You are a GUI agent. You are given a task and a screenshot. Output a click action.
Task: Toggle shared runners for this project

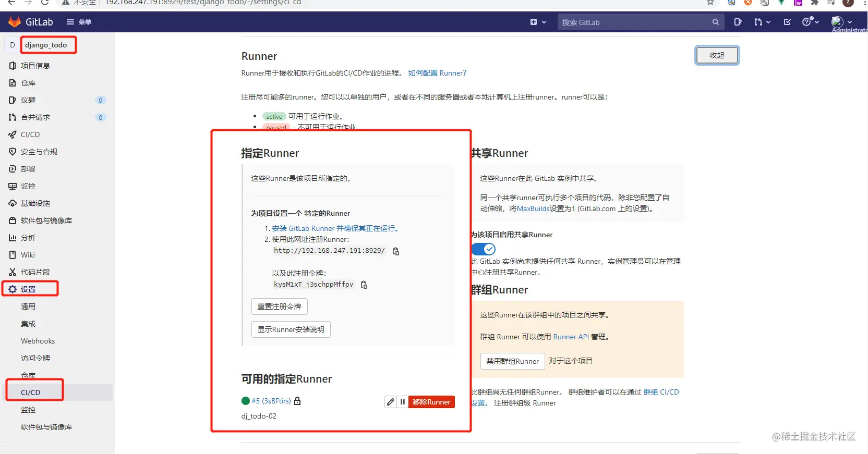coord(484,249)
